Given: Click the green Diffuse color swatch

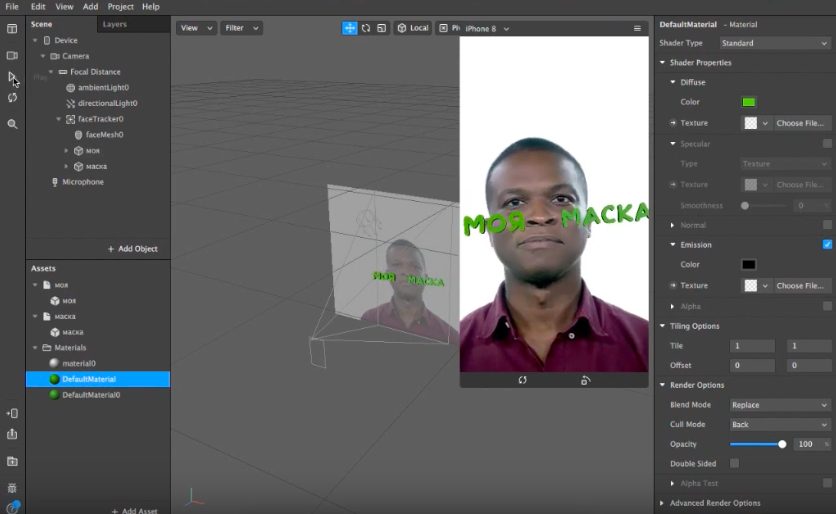Looking at the screenshot, I should point(749,102).
